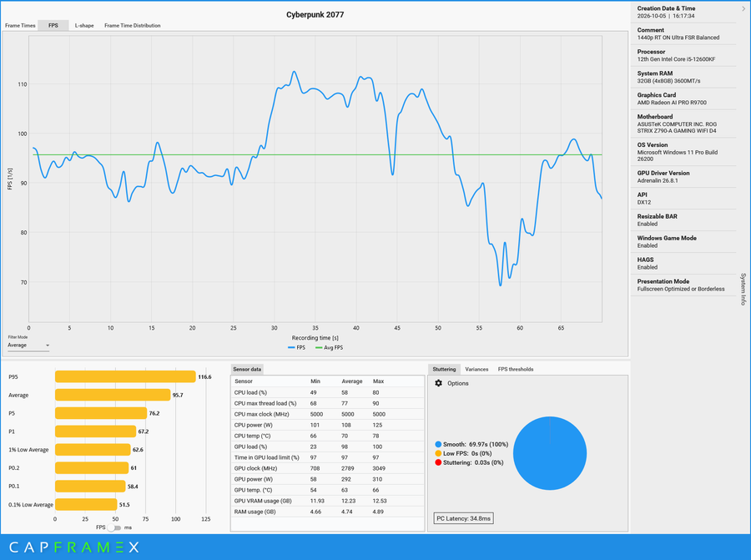Screen dimensions: 751x560
Task: Click the vertical System Info label
Action: click(x=743, y=289)
